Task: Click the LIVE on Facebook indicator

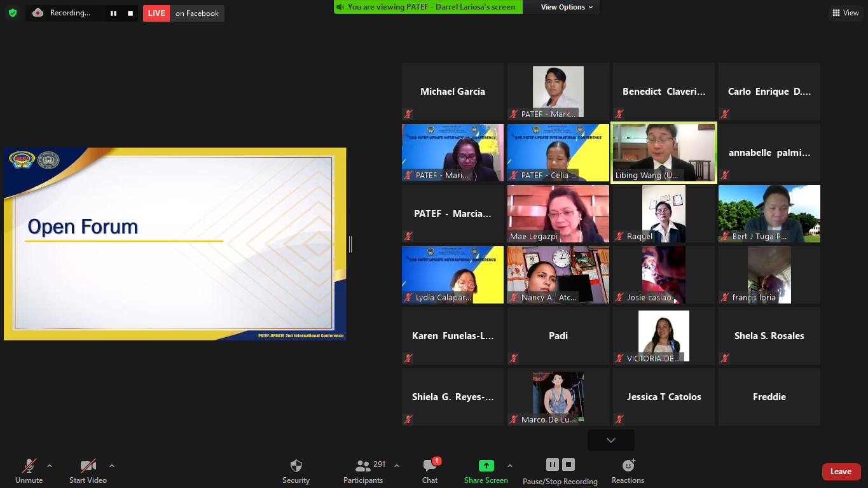Action: pos(183,13)
